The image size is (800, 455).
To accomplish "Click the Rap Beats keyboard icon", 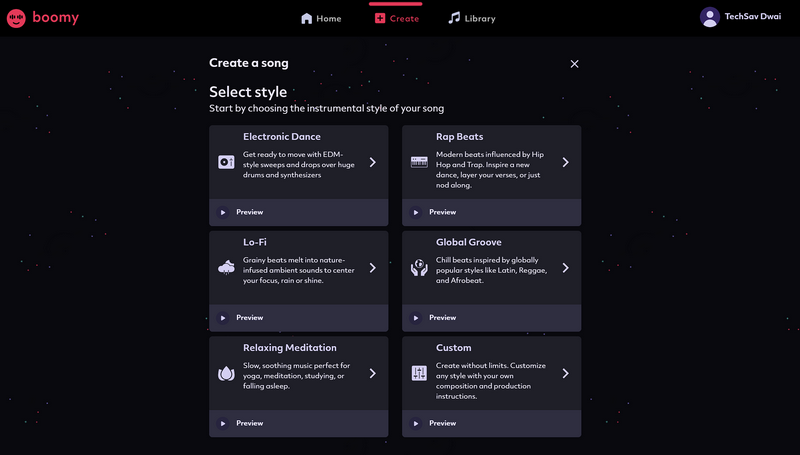I will pyautogui.click(x=419, y=162).
